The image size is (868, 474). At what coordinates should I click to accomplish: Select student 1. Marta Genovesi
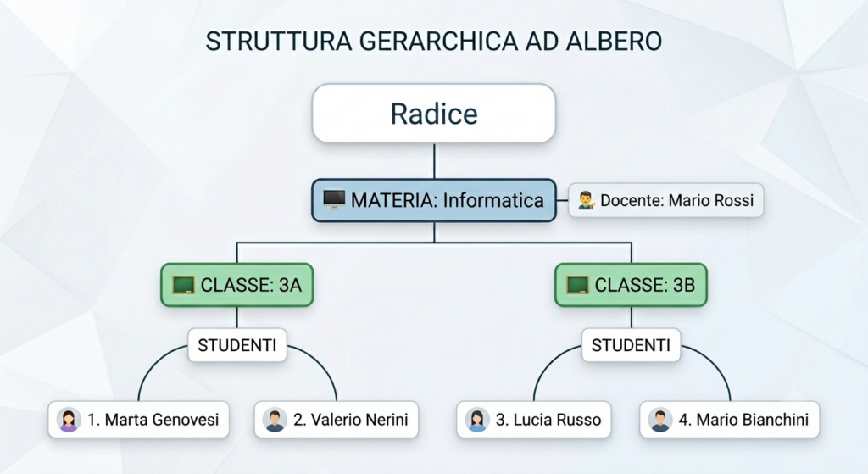(138, 420)
